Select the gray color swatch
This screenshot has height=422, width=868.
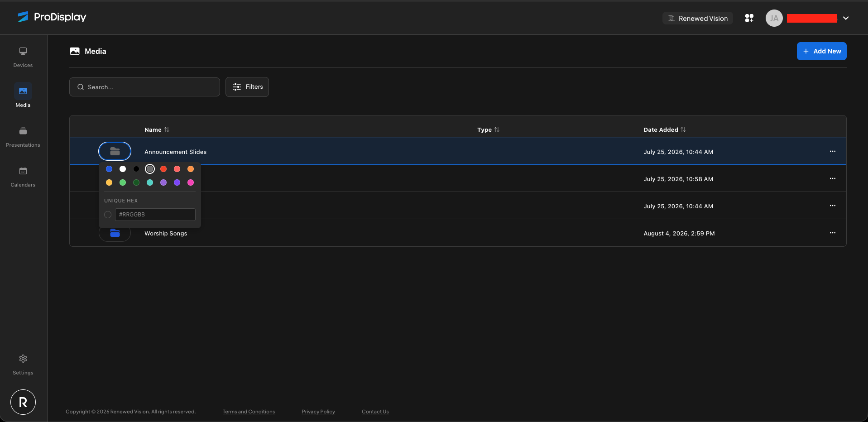[x=150, y=169]
